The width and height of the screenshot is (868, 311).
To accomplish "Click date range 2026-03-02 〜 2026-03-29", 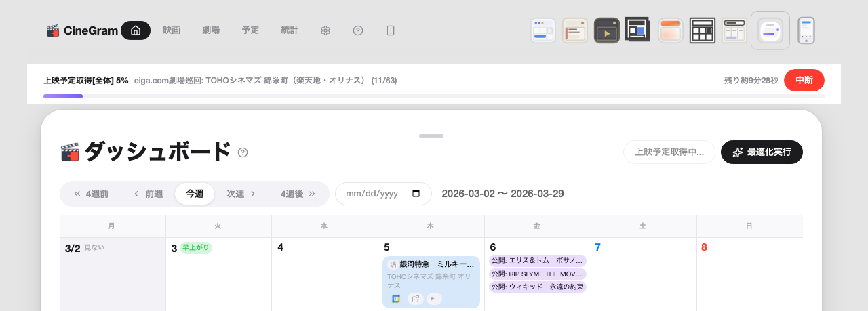I will point(502,194).
